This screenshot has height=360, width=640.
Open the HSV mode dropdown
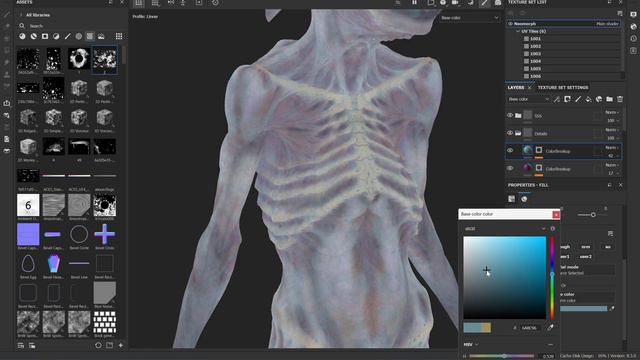pos(471,344)
